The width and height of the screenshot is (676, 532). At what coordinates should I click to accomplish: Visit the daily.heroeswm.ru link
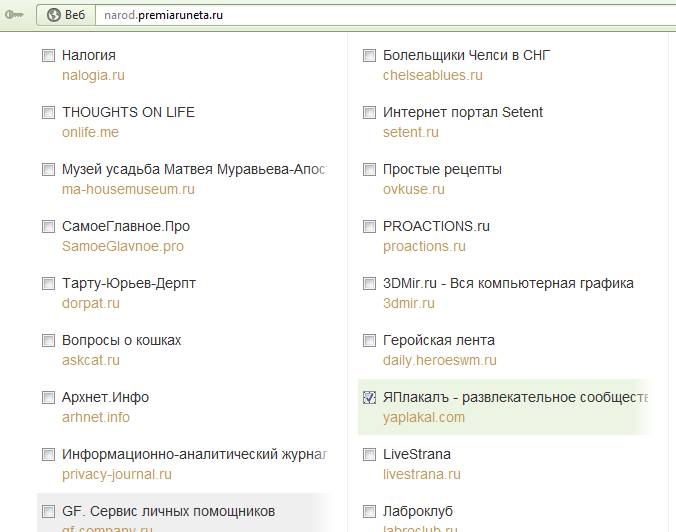[440, 360]
